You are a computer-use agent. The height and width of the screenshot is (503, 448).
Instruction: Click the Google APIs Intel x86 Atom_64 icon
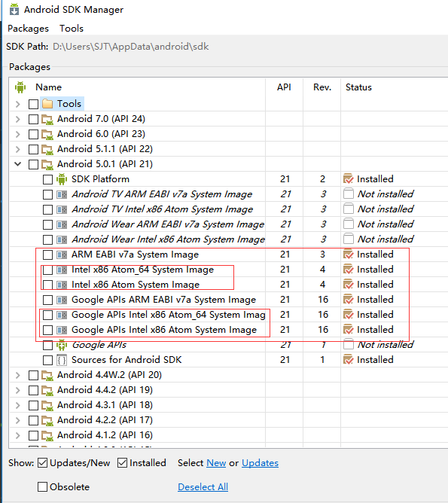[x=62, y=315]
